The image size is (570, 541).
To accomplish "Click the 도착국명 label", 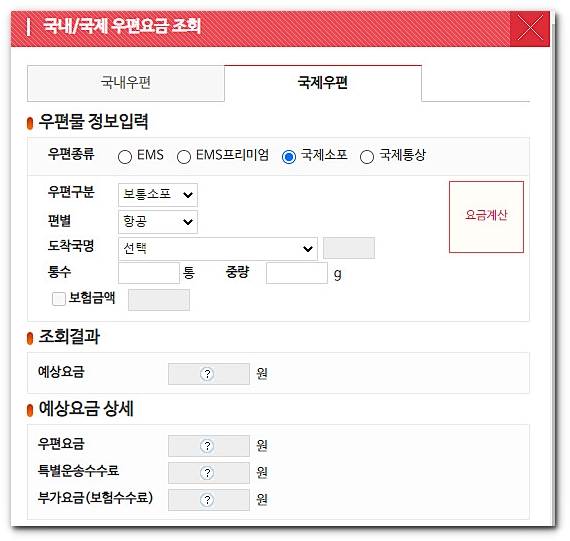I will pos(71,246).
